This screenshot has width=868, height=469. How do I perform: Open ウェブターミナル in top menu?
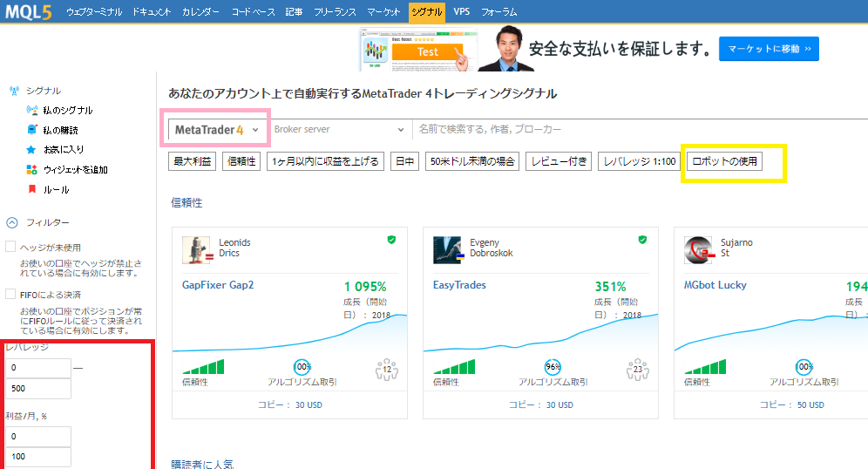94,11
